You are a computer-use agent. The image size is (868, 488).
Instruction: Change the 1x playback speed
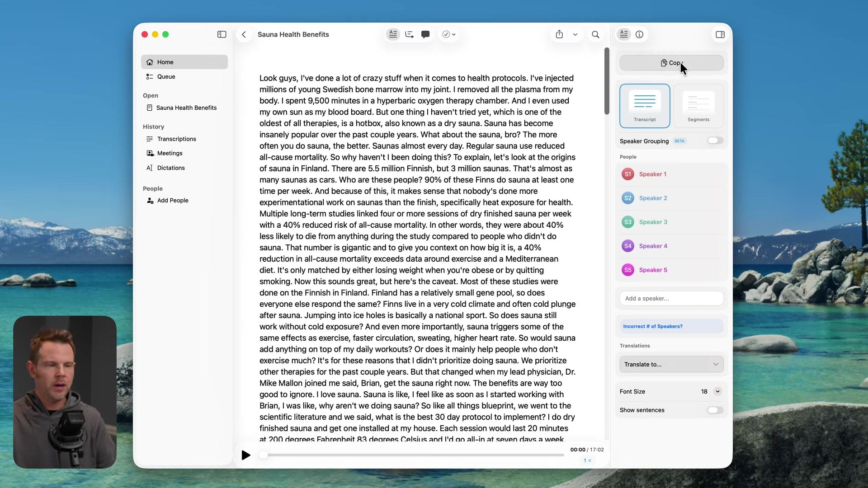587,460
